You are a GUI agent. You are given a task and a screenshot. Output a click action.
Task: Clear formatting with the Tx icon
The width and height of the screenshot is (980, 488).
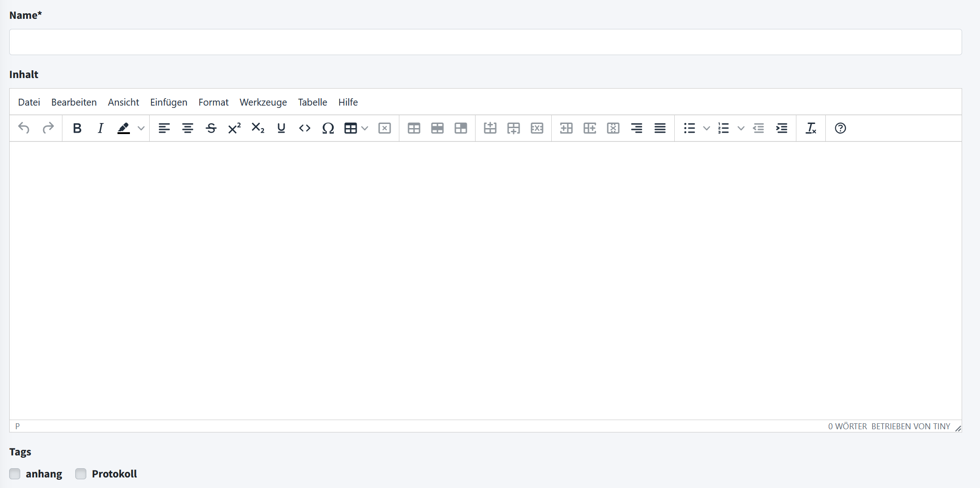click(811, 128)
